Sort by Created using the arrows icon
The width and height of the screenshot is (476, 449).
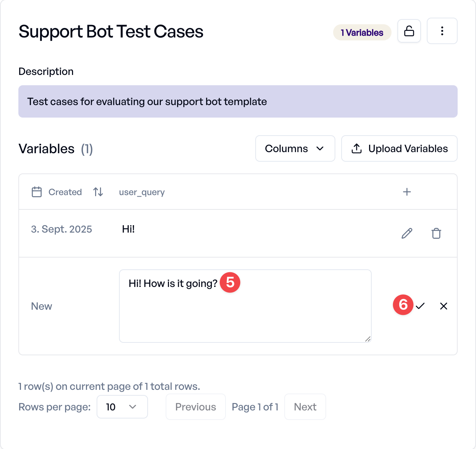pyautogui.click(x=98, y=192)
